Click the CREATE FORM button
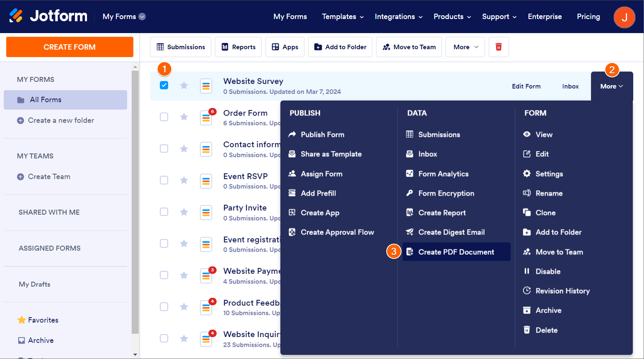The image size is (644, 359). [x=70, y=47]
